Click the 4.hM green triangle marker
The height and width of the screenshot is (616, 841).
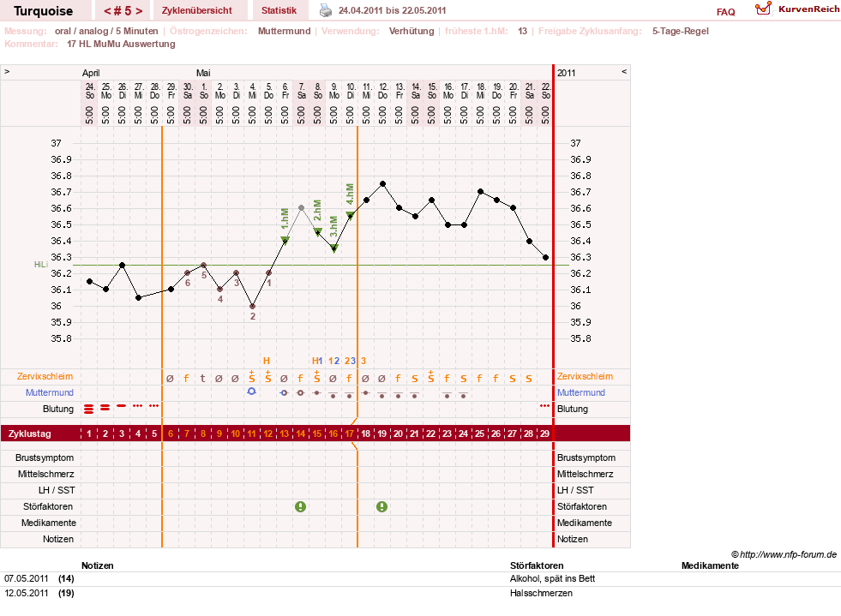[x=350, y=216]
